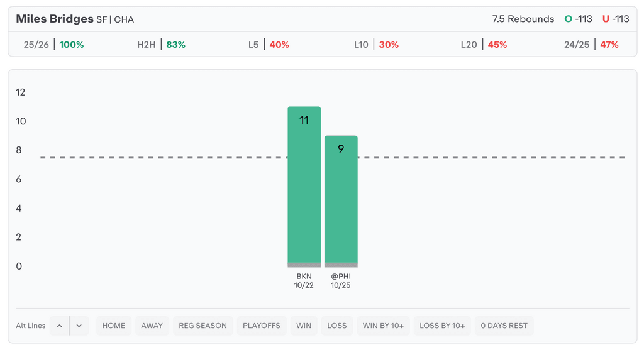
Task: Click the BKN 10/22 bar showing 11
Action: [304, 185]
